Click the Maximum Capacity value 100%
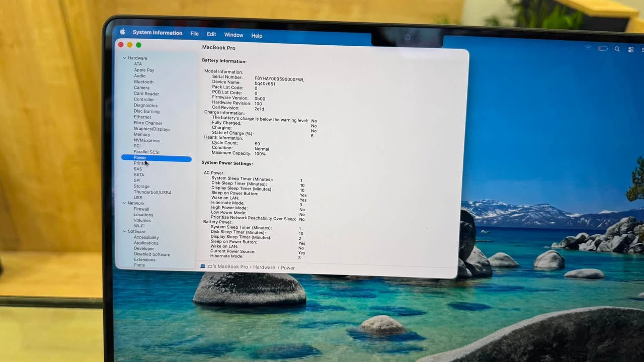 pos(260,154)
